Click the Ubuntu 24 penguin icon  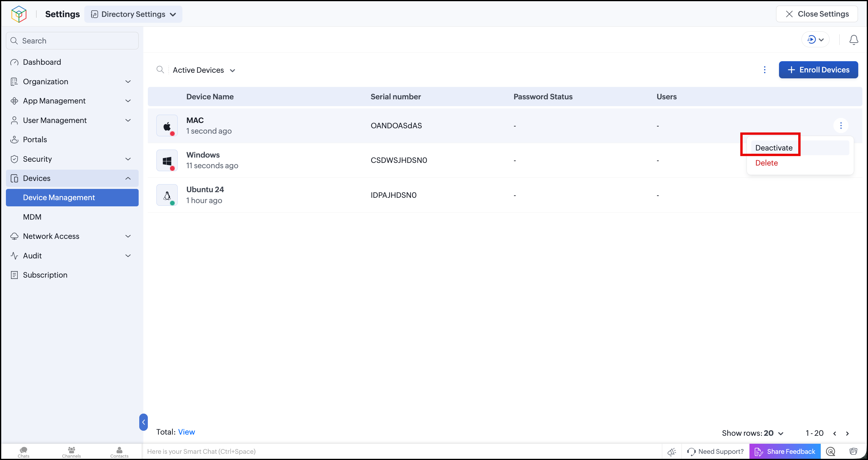pyautogui.click(x=167, y=195)
